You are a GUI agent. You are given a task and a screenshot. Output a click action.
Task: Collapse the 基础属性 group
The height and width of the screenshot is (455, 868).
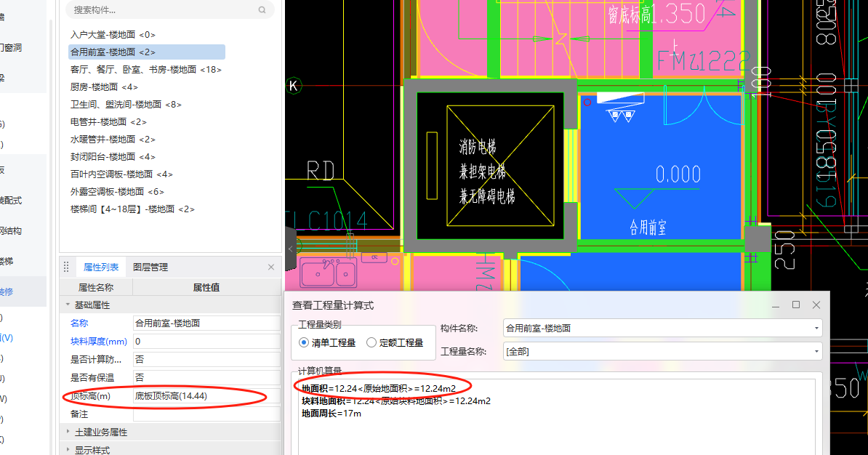click(68, 305)
